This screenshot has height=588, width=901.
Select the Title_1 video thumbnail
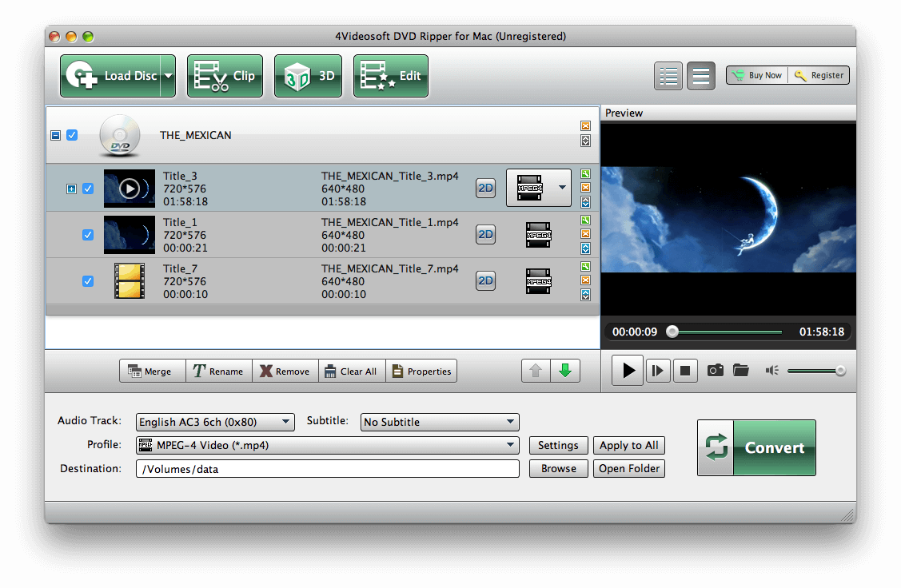coord(130,235)
